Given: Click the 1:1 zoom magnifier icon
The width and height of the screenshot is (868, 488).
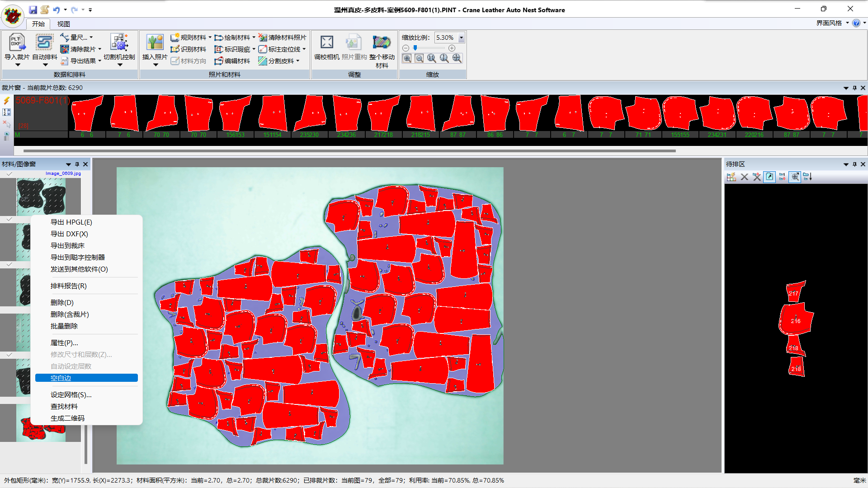Looking at the screenshot, I should (x=432, y=58).
